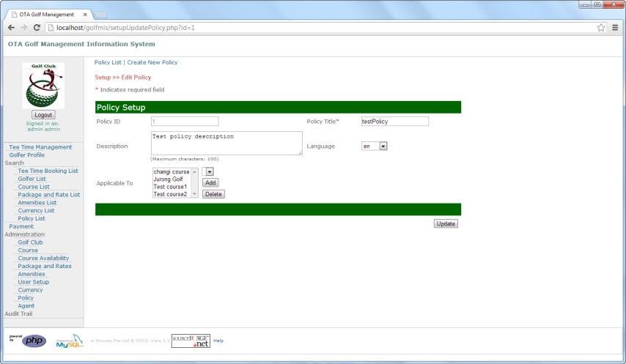Select changi course in the list

172,172
